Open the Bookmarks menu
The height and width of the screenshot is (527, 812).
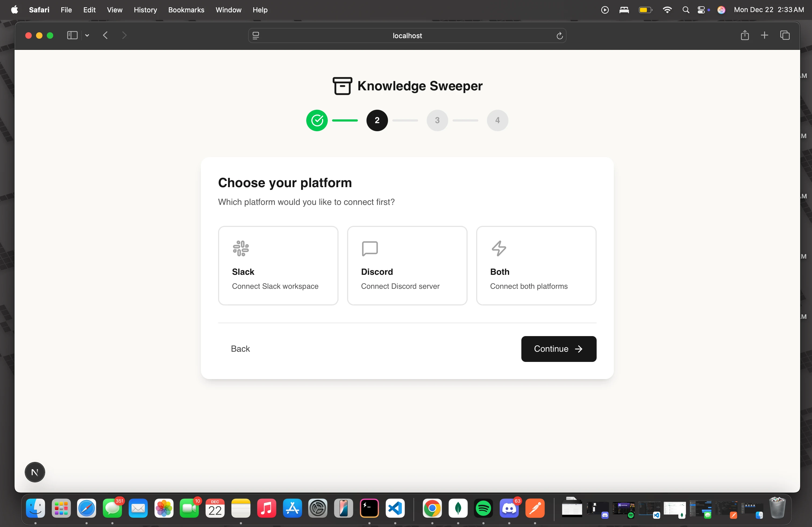(186, 10)
